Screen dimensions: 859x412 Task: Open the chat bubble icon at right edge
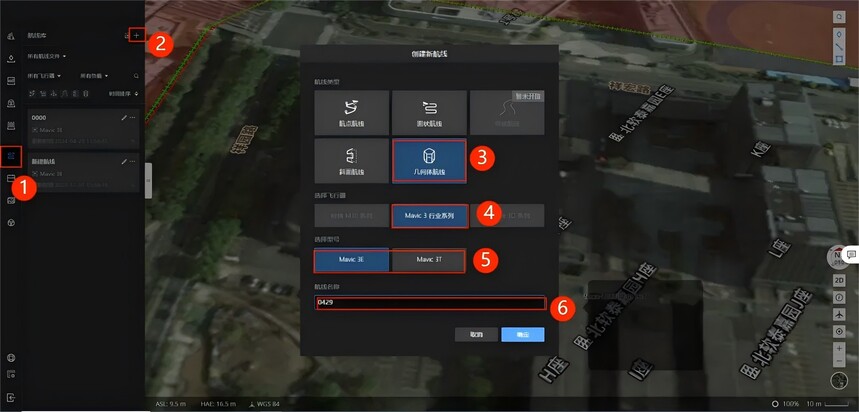click(x=852, y=254)
